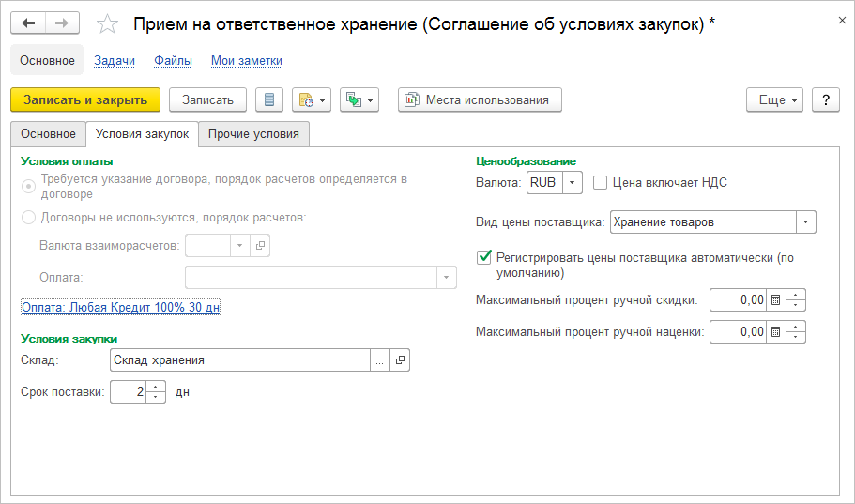
Task: Switch to the Прочие условия tab
Action: click(x=253, y=134)
